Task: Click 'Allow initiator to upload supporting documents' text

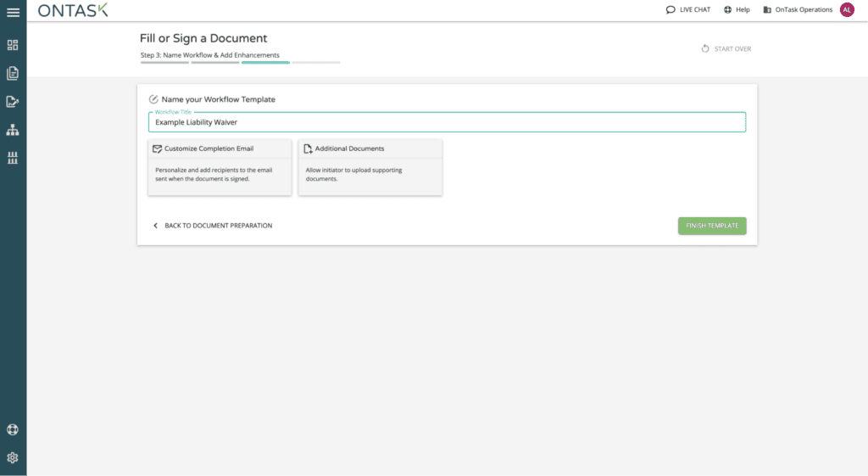Action: coord(353,175)
